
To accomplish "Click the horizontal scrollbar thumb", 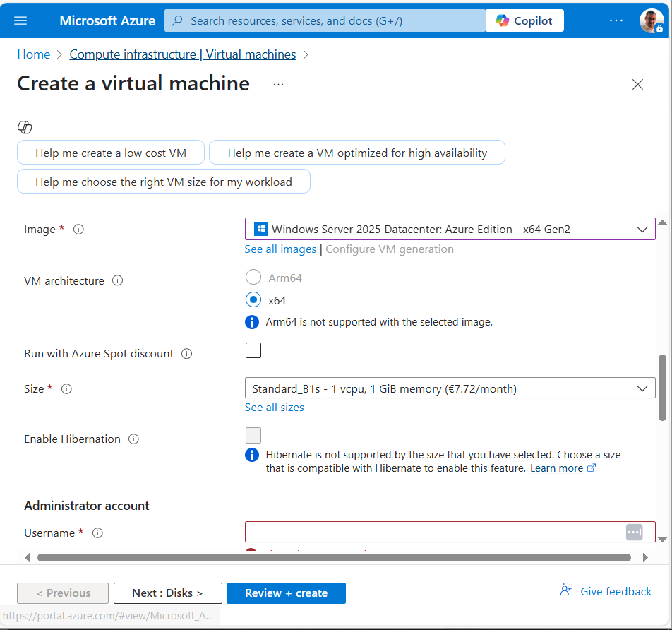I will click(335, 557).
